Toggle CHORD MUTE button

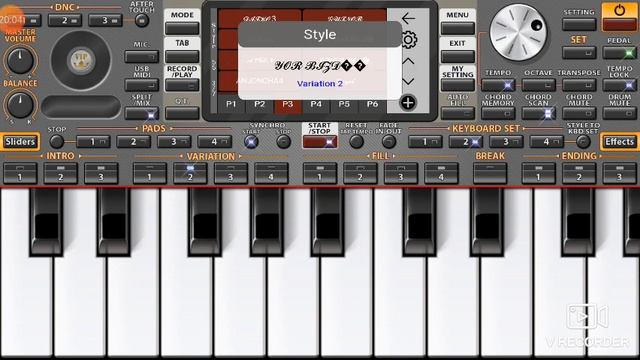579,113
